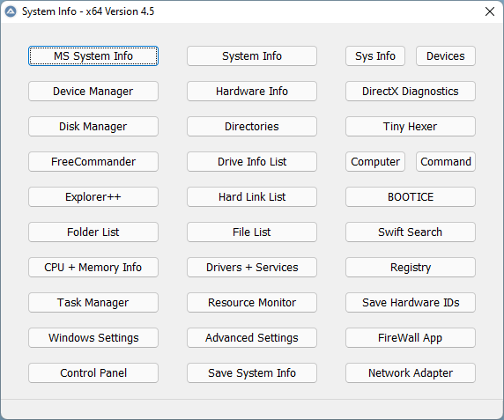Click the Devices button

(x=446, y=56)
